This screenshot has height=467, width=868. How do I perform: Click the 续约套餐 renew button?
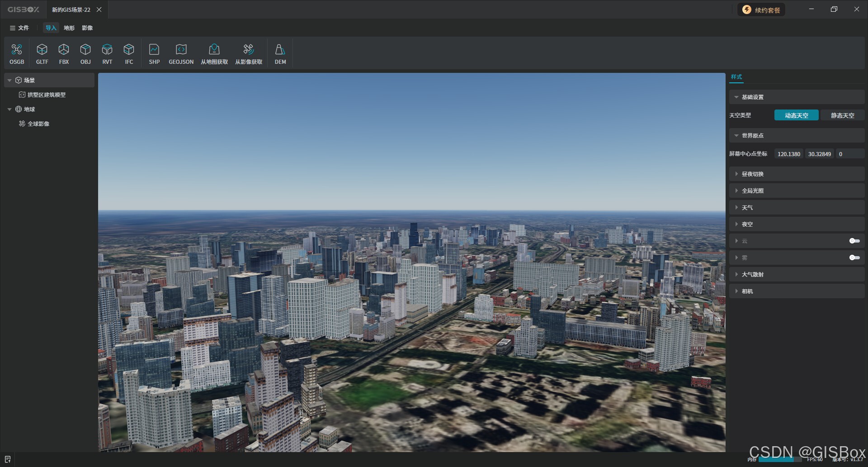[x=761, y=10]
